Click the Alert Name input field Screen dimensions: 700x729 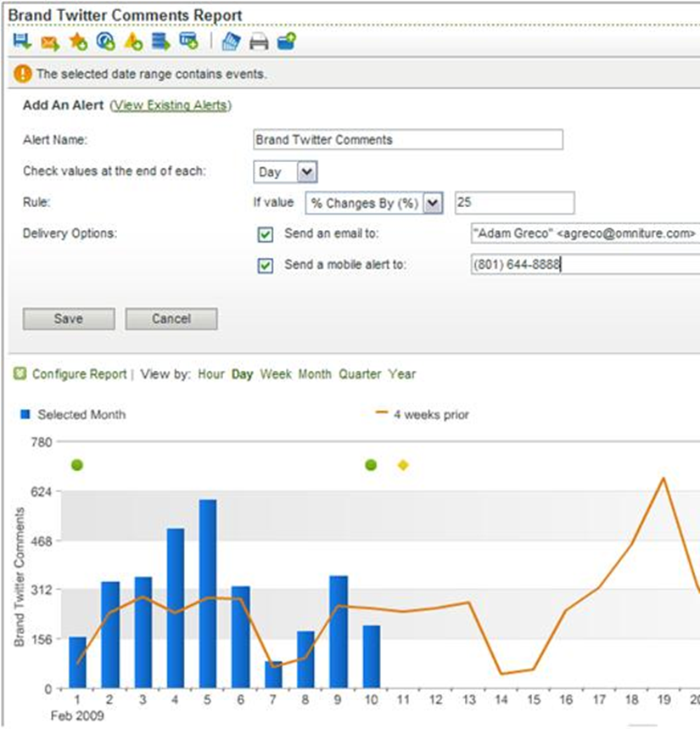(x=408, y=139)
